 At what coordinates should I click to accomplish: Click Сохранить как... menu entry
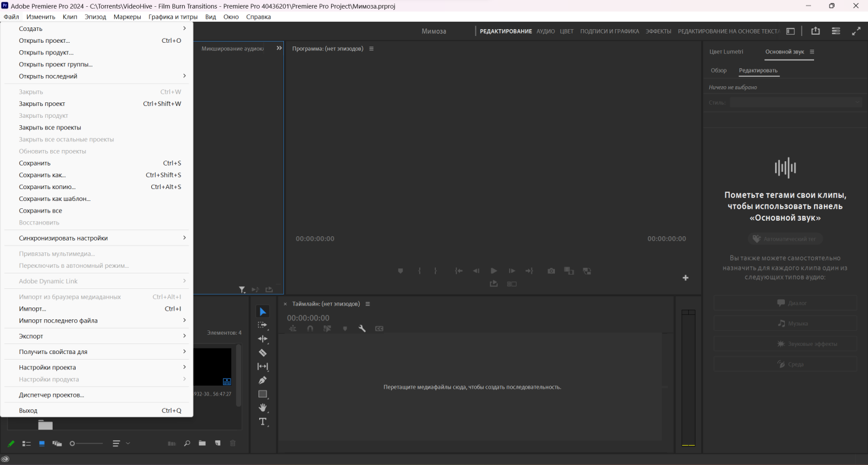coord(42,175)
